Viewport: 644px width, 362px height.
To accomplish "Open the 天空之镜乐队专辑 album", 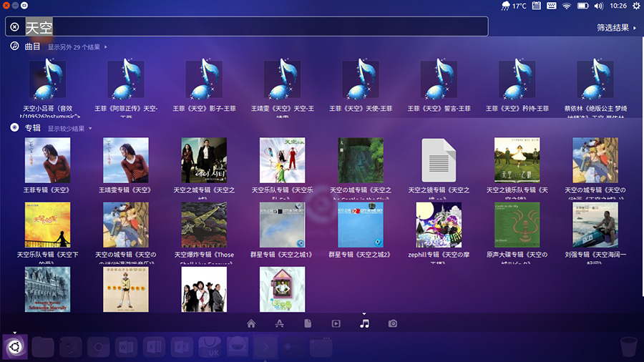I will [517, 167].
